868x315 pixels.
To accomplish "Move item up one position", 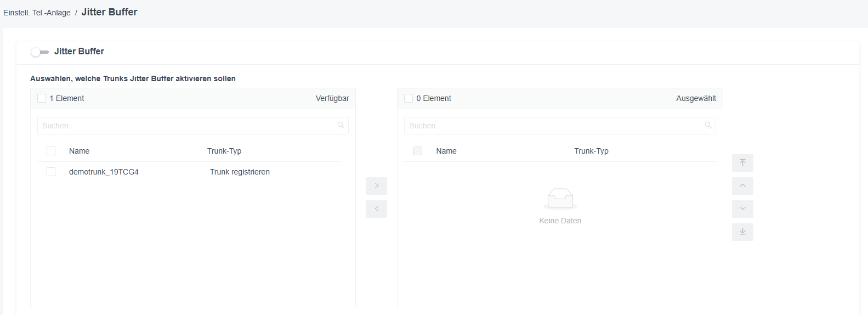I will tap(742, 186).
